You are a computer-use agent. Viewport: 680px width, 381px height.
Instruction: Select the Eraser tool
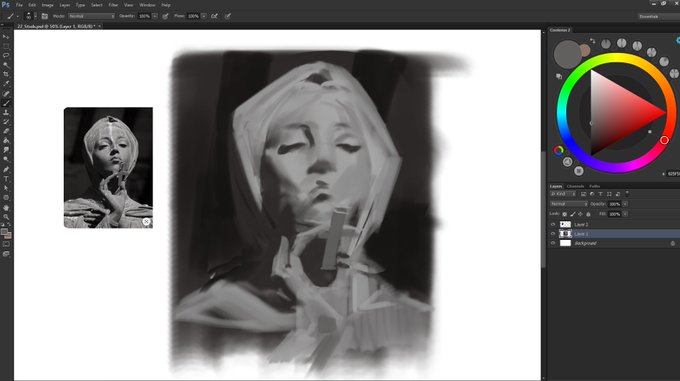coord(6,131)
